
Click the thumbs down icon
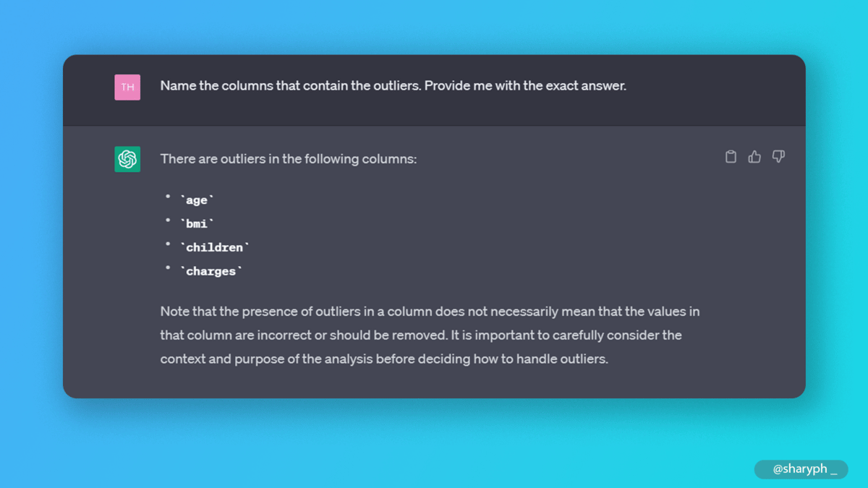click(x=778, y=157)
